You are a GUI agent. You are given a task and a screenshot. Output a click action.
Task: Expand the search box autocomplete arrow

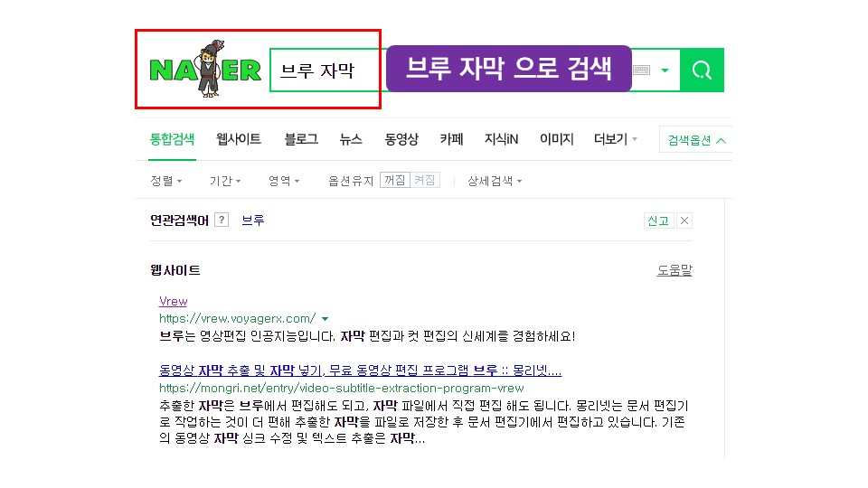pyautogui.click(x=665, y=70)
